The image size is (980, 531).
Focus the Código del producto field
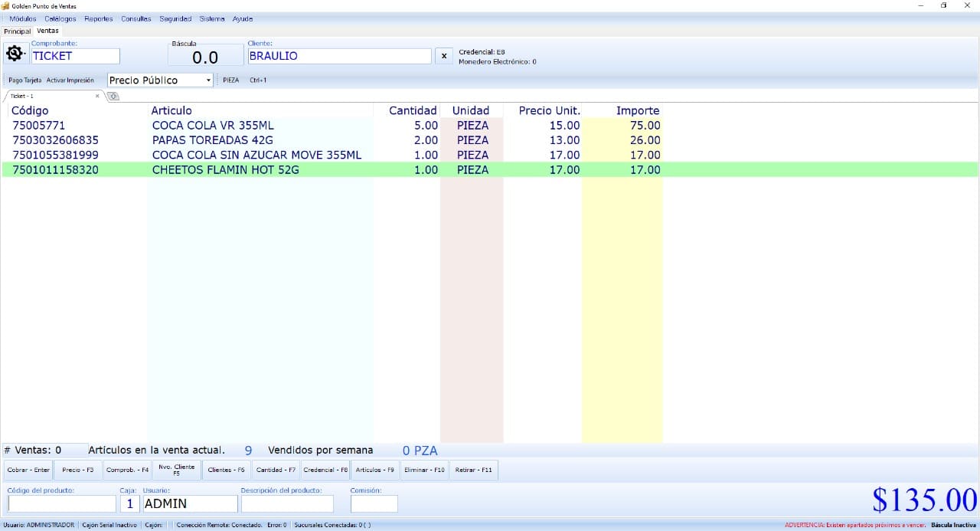point(61,503)
